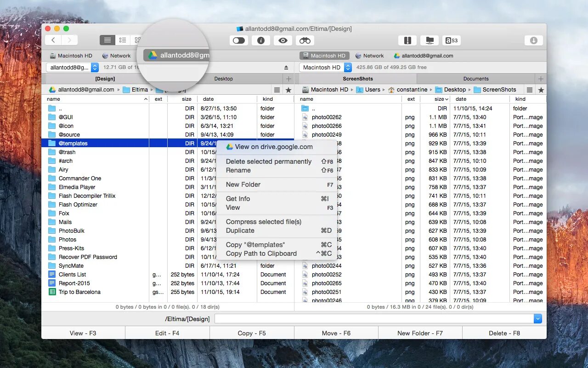Choose Duplicate from context menu
The width and height of the screenshot is (588, 368).
coord(277,230)
